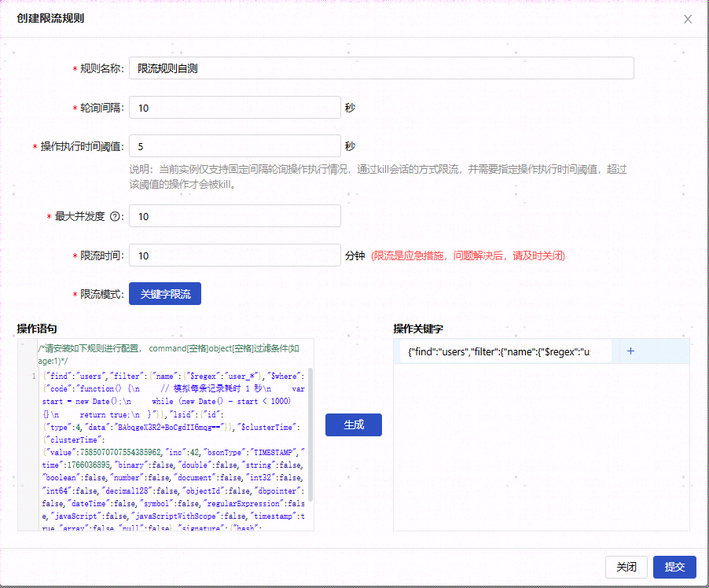Click the 最大并发度 label

[x=79, y=217]
